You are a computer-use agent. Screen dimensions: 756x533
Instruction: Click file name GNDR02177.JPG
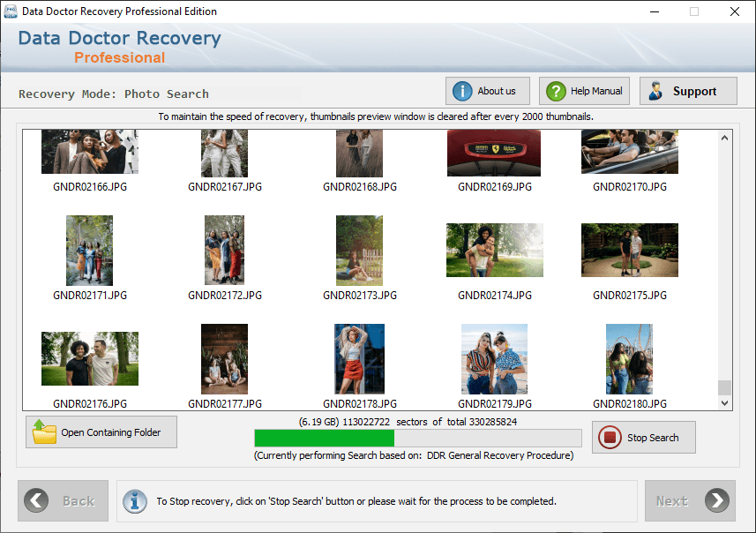click(225, 404)
